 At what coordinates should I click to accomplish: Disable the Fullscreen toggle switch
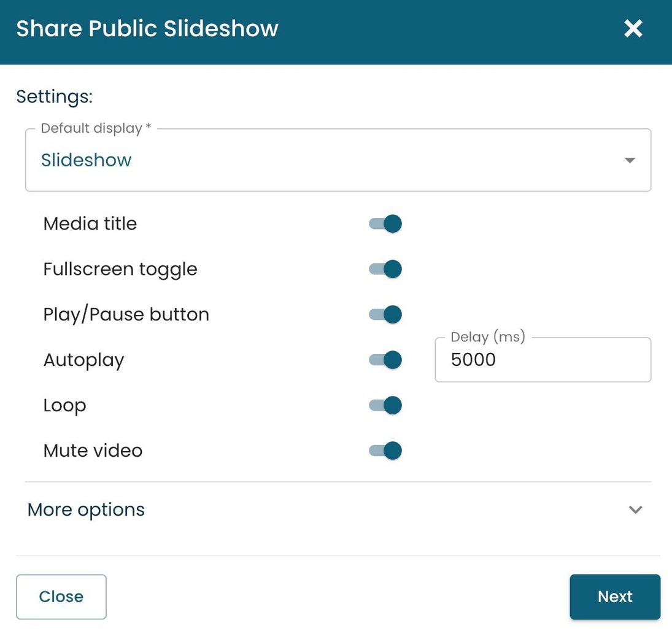click(384, 269)
